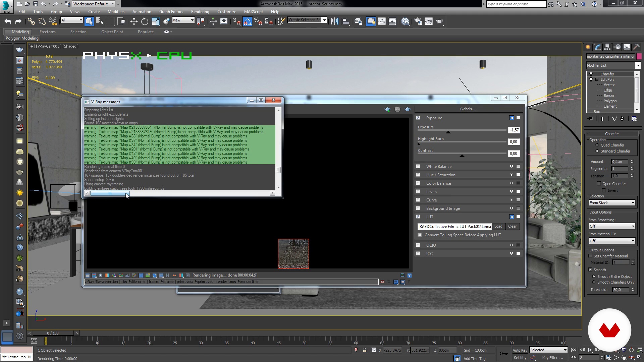Viewport: 644px width, 362px height.
Task: Open Render Setup icon
Action: tap(418, 21)
